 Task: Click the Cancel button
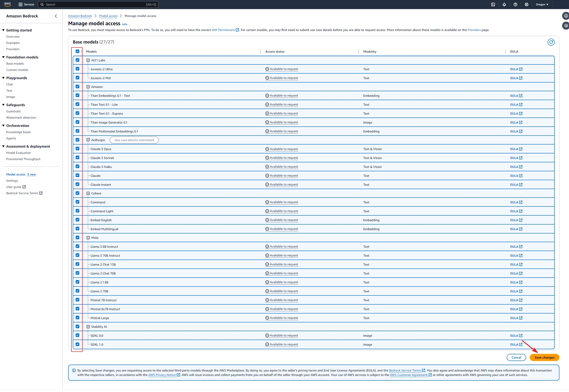coord(516,358)
